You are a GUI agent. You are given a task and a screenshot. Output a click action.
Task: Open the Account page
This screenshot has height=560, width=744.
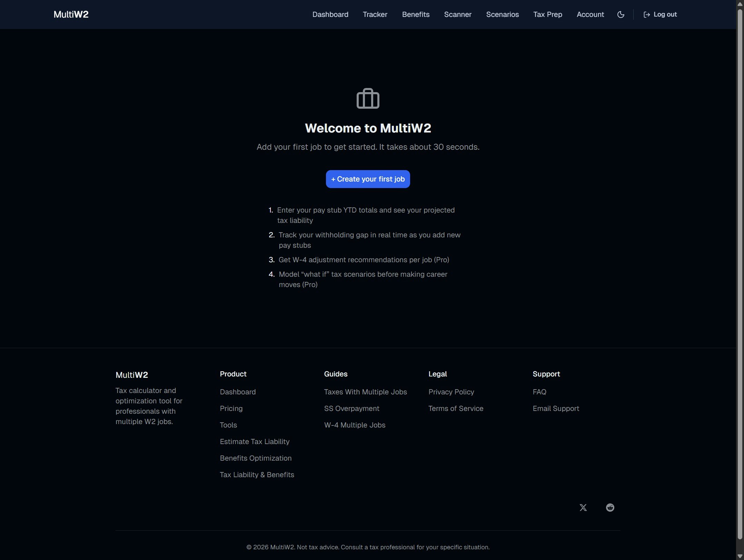click(x=590, y=14)
